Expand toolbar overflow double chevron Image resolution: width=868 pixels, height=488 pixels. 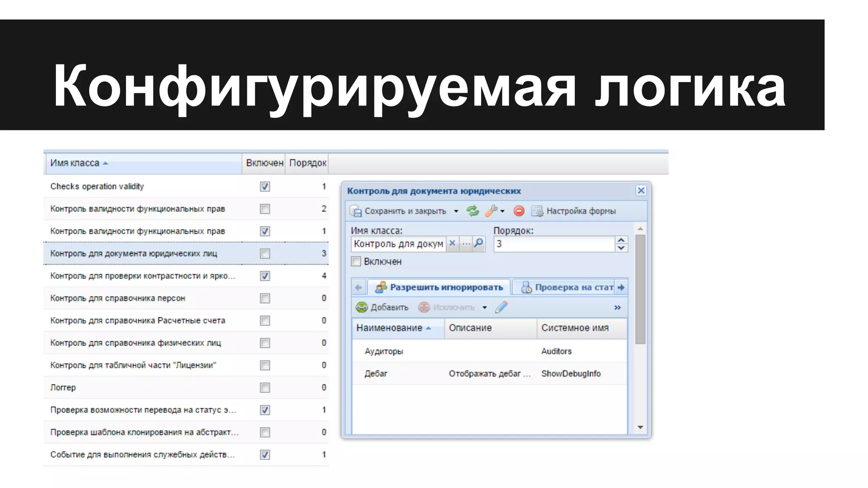tap(618, 308)
